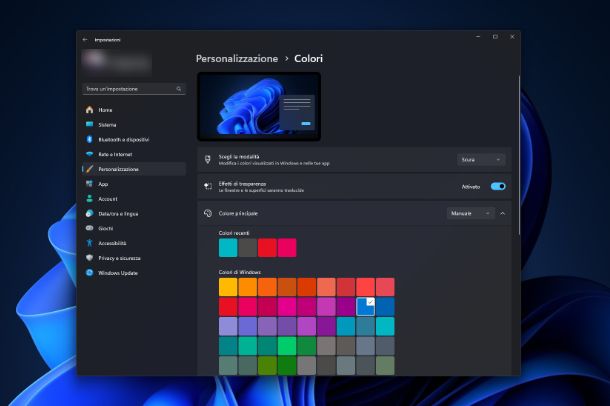Image resolution: width=610 pixels, height=406 pixels.
Task: Open Windows Update page
Action: (117, 272)
